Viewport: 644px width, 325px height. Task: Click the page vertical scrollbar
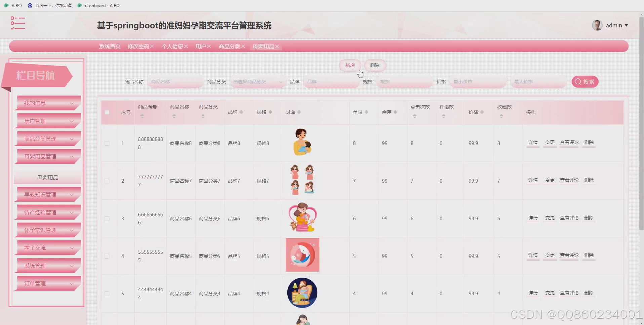tap(641, 124)
